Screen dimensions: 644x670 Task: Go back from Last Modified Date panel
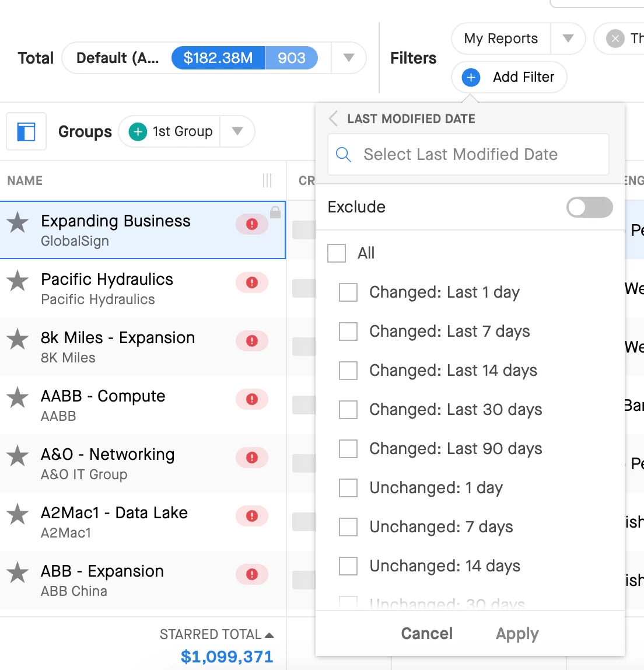click(x=334, y=118)
